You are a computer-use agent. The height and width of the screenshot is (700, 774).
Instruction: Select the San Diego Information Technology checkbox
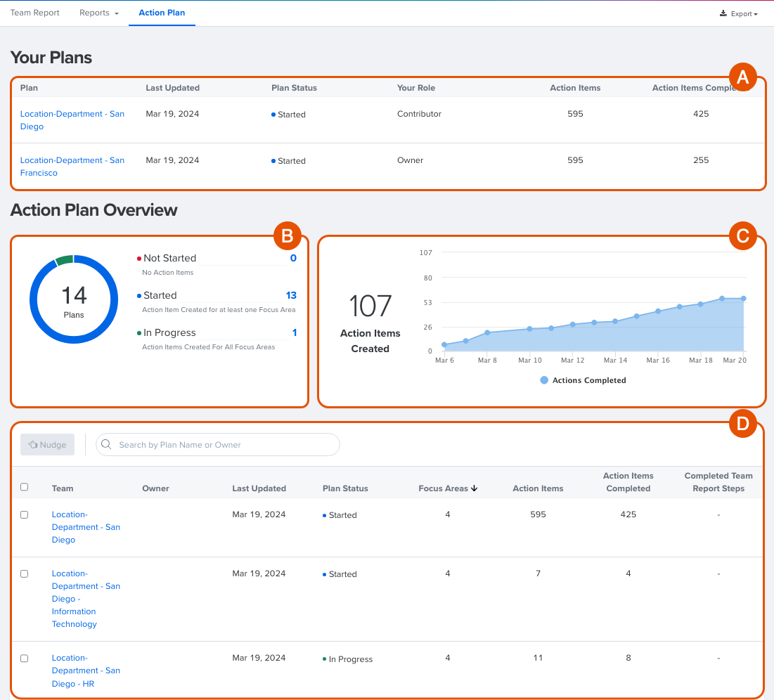click(25, 573)
